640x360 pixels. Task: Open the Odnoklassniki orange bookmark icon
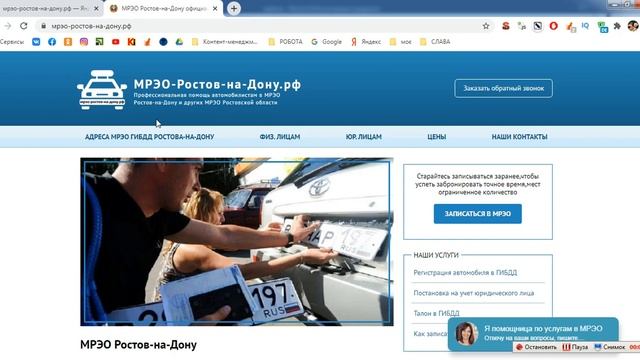[68, 42]
